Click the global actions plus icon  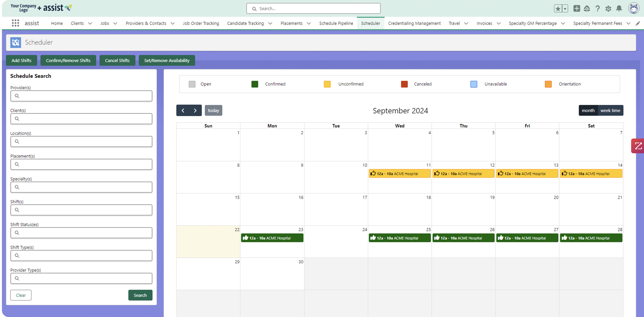click(576, 8)
